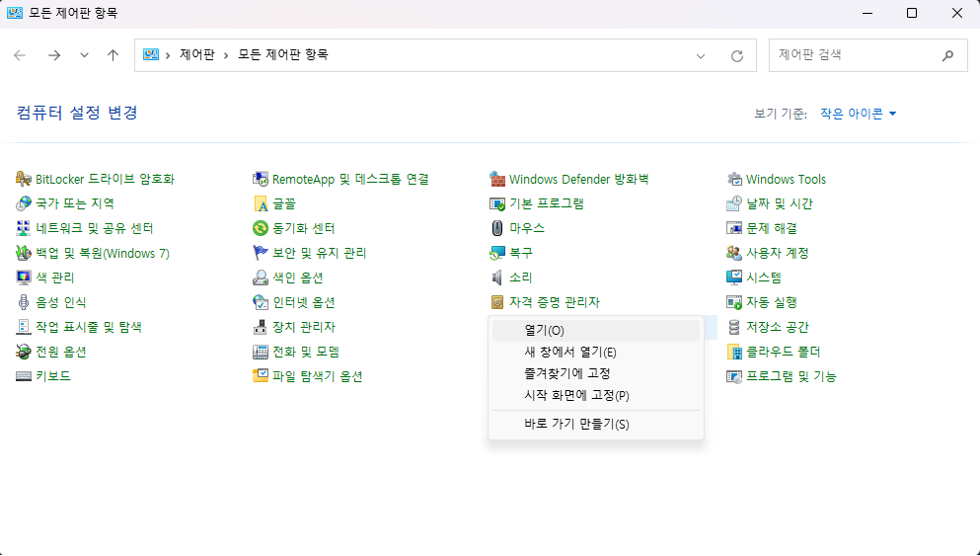Select 새 창에서 열기(E) from context menu
Image resolution: width=980 pixels, height=556 pixels.
point(596,353)
